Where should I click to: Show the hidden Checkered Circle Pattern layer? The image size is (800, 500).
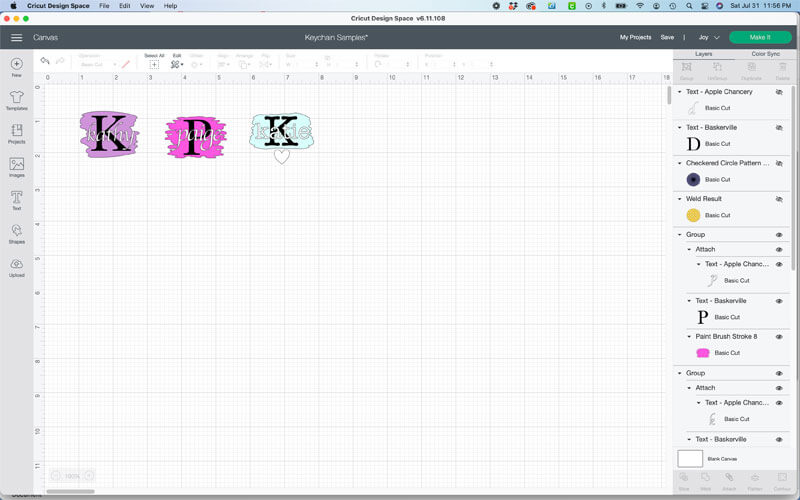779,164
